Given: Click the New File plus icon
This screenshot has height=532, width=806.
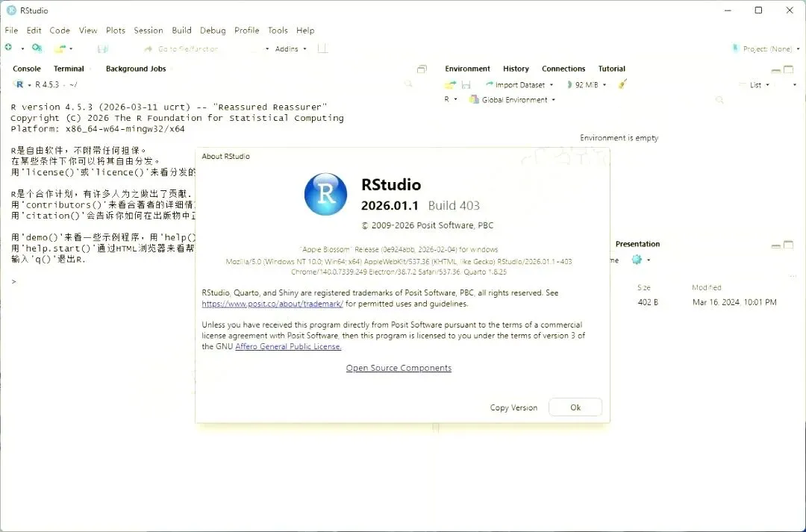Looking at the screenshot, I should pyautogui.click(x=8, y=48).
